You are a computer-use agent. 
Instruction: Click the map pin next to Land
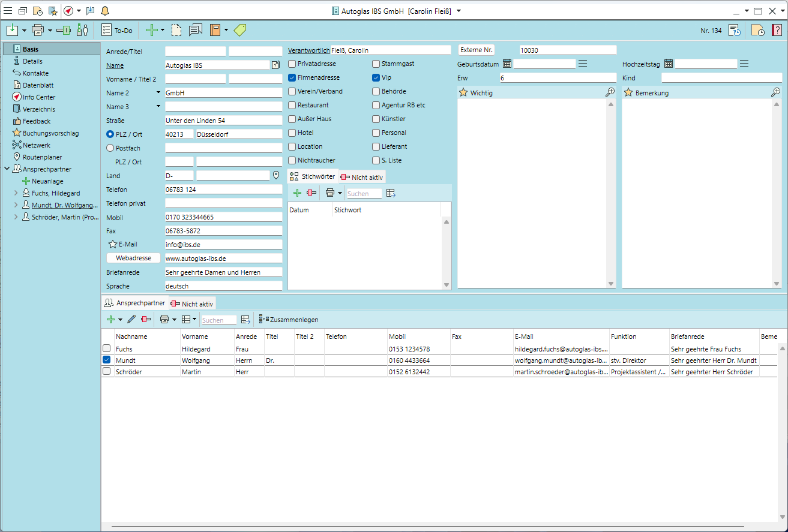(x=276, y=176)
